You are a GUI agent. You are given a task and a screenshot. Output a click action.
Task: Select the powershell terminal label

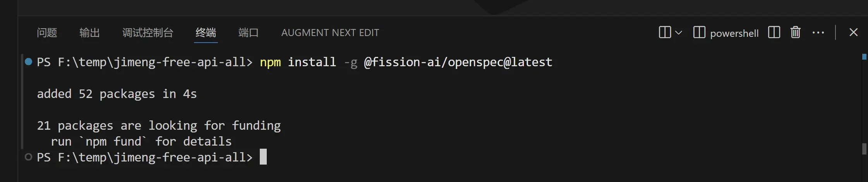click(x=734, y=33)
